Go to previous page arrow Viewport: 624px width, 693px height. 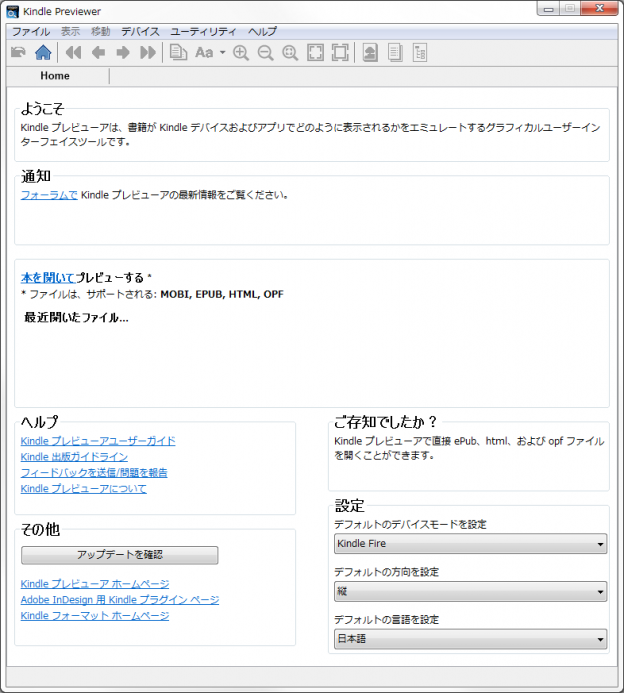98,53
